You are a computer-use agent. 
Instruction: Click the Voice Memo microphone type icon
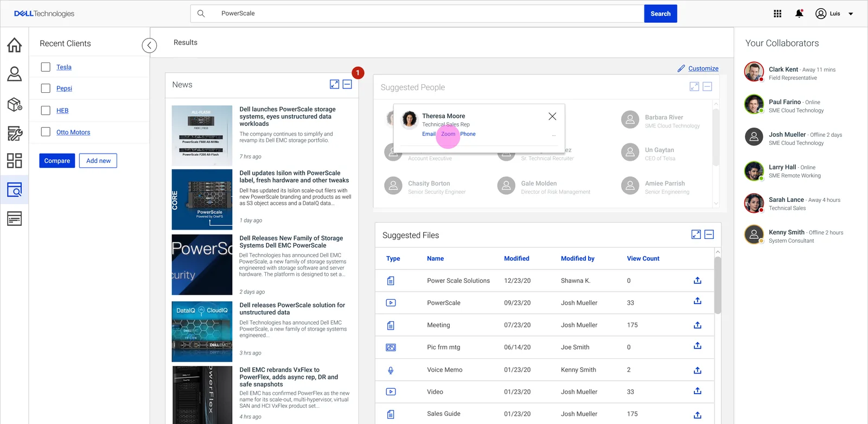click(x=391, y=370)
